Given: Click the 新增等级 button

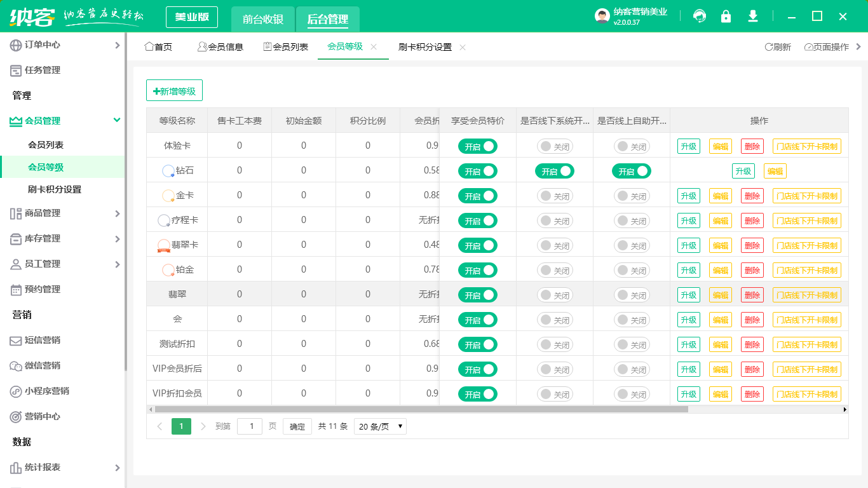Looking at the screenshot, I should pos(174,90).
